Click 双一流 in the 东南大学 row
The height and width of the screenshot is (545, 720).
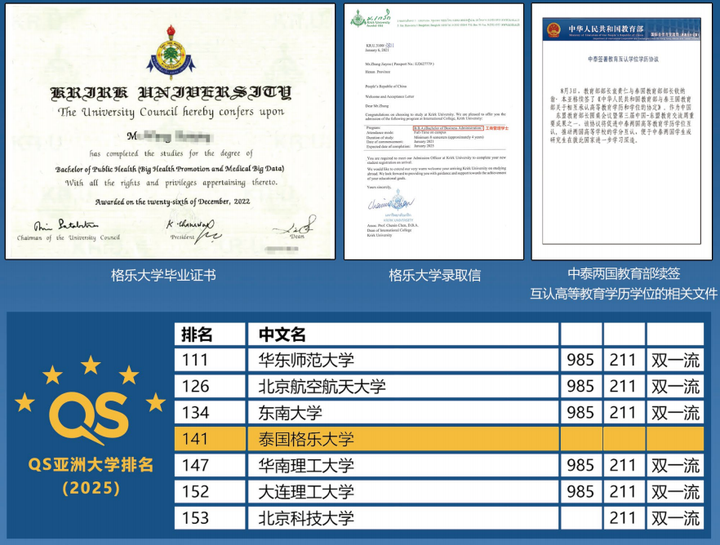pos(675,412)
